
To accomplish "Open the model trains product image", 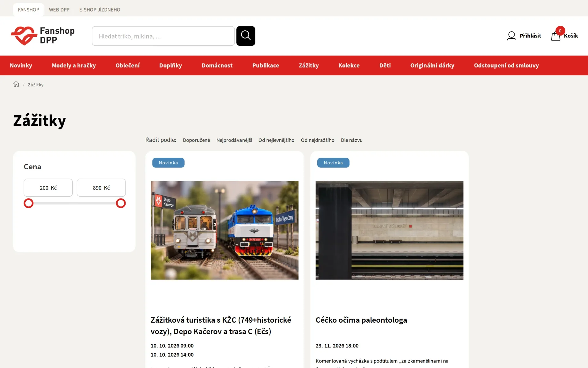I will [x=224, y=230].
